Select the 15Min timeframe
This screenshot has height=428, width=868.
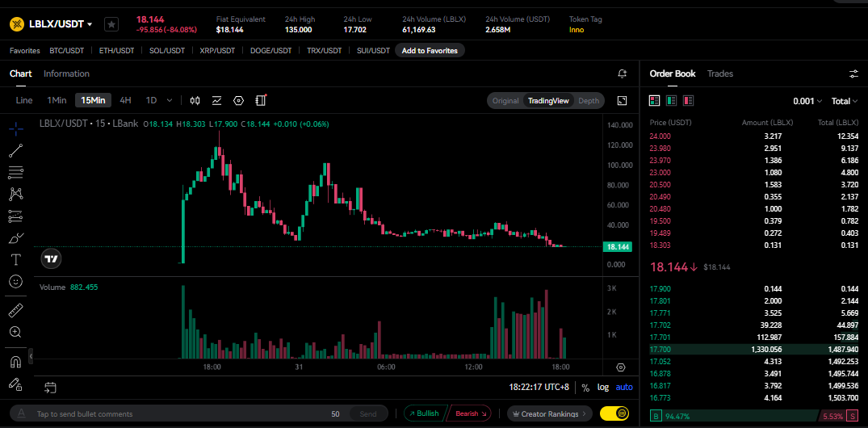point(93,100)
